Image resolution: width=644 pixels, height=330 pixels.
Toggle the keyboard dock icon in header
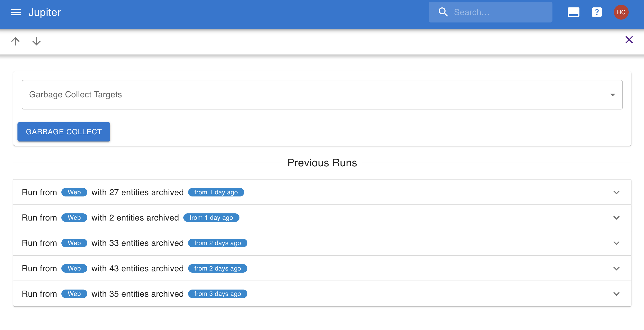pyautogui.click(x=573, y=12)
